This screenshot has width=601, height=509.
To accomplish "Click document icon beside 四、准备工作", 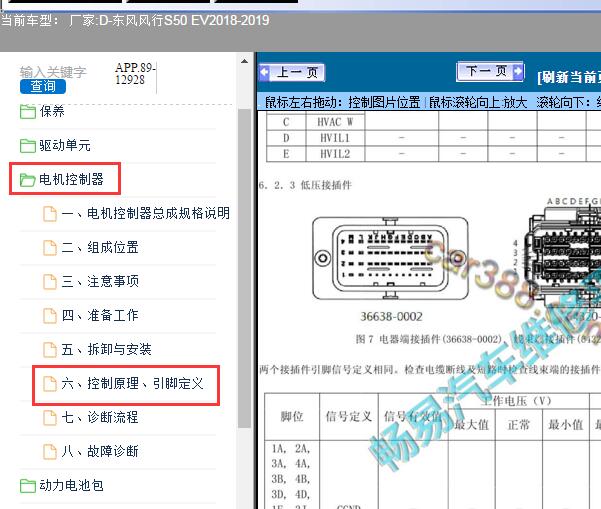I will click(x=50, y=316).
